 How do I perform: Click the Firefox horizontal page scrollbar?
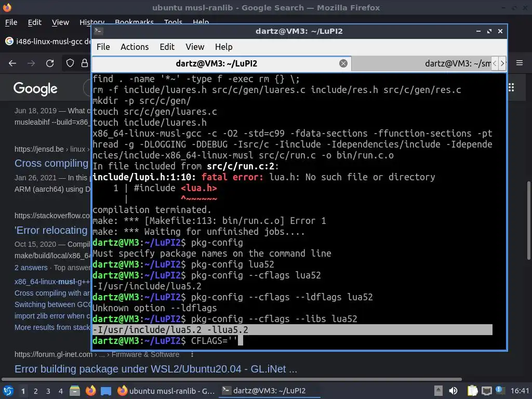[231, 379]
